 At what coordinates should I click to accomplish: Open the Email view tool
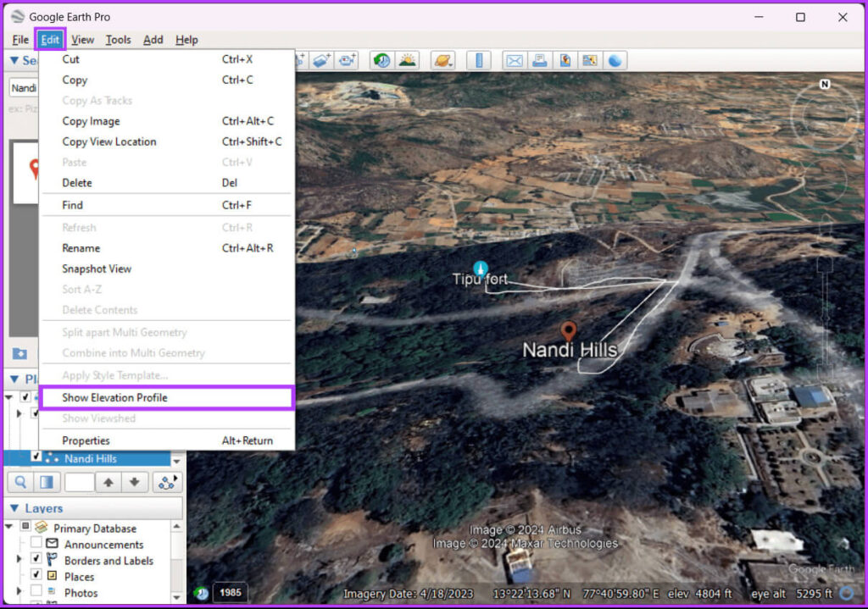coord(516,60)
